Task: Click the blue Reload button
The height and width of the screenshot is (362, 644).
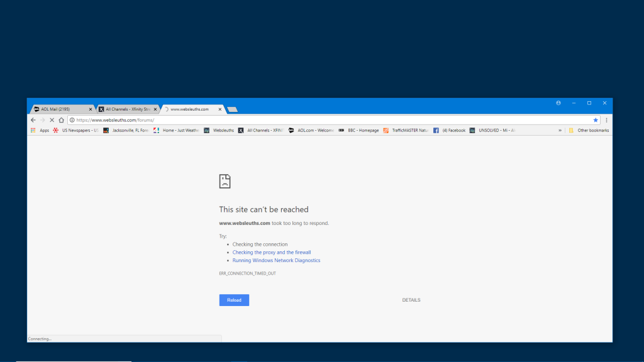Action: pyautogui.click(x=234, y=300)
